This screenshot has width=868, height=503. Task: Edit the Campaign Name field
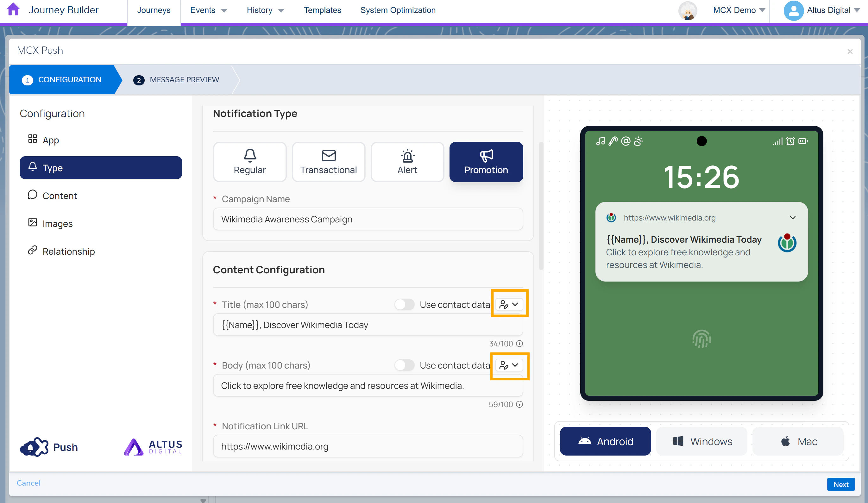[x=368, y=219]
